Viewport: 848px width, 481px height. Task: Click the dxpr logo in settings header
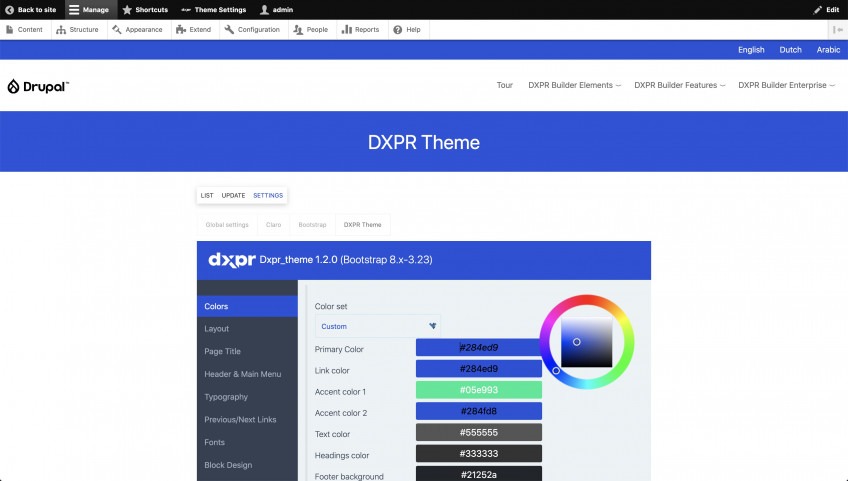(231, 260)
